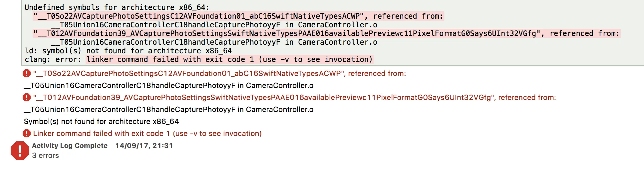
Task: Select the AVCapturePhotoSettingsC12AVFoundation01 undefined symbol error row
Action: pos(219,73)
